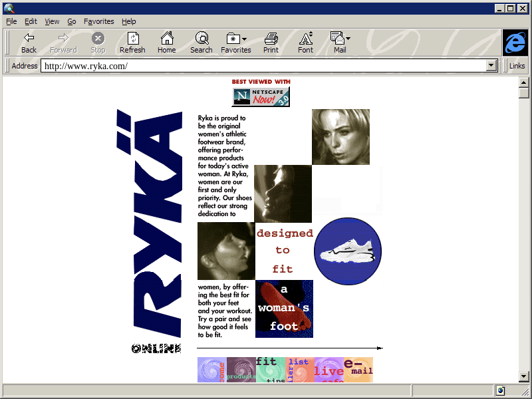This screenshot has height=399, width=532.
Task: Open the Mail toolbar dropdown
Action: pos(340,43)
